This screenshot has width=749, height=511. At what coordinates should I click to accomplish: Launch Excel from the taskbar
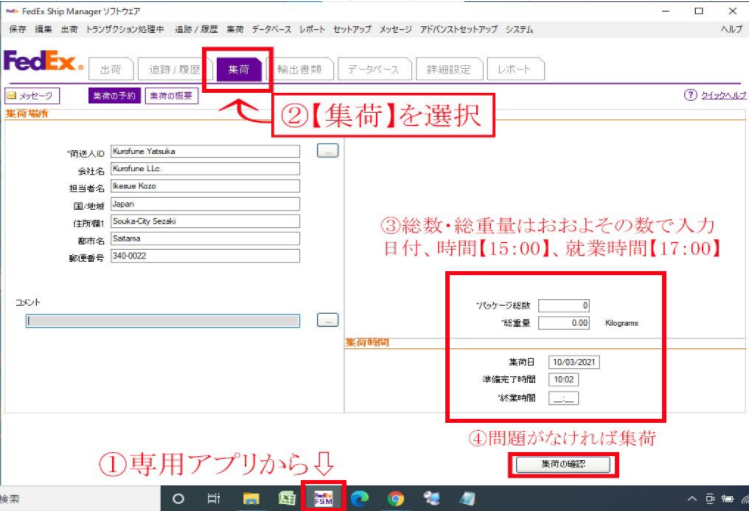coord(287,499)
